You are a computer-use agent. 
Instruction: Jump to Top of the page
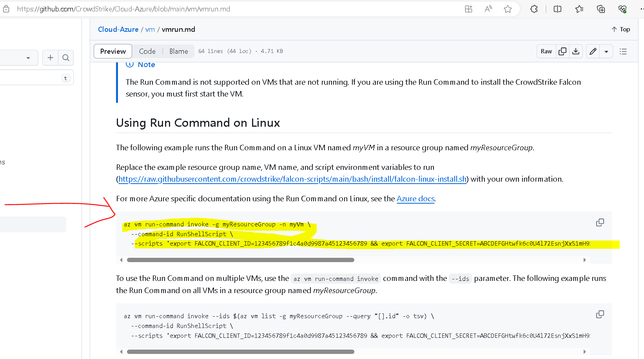click(621, 29)
